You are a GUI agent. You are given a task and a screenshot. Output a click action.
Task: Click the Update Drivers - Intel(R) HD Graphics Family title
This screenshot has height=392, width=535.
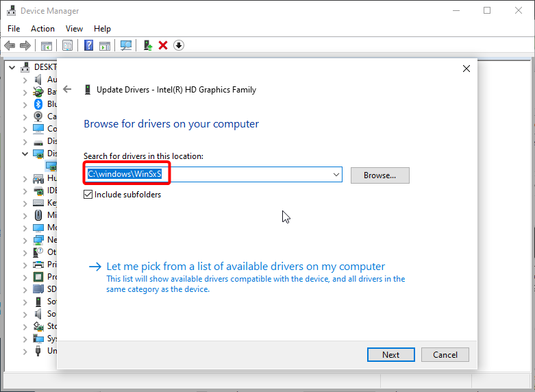point(177,90)
